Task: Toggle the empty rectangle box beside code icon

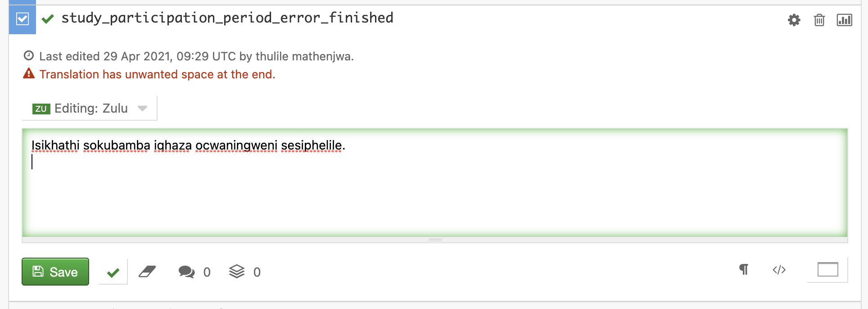Action: 827,269
